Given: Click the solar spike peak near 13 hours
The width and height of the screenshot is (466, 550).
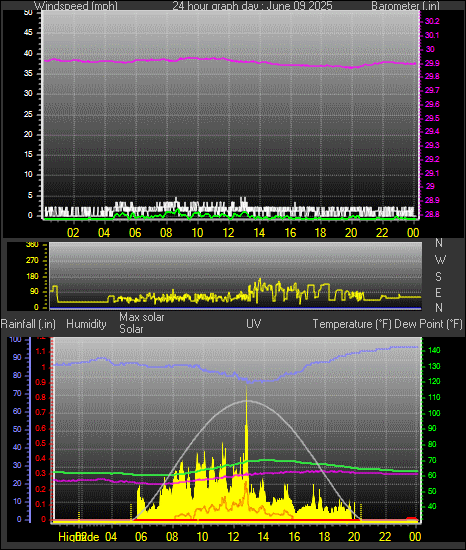Looking at the screenshot, I should (246, 386).
